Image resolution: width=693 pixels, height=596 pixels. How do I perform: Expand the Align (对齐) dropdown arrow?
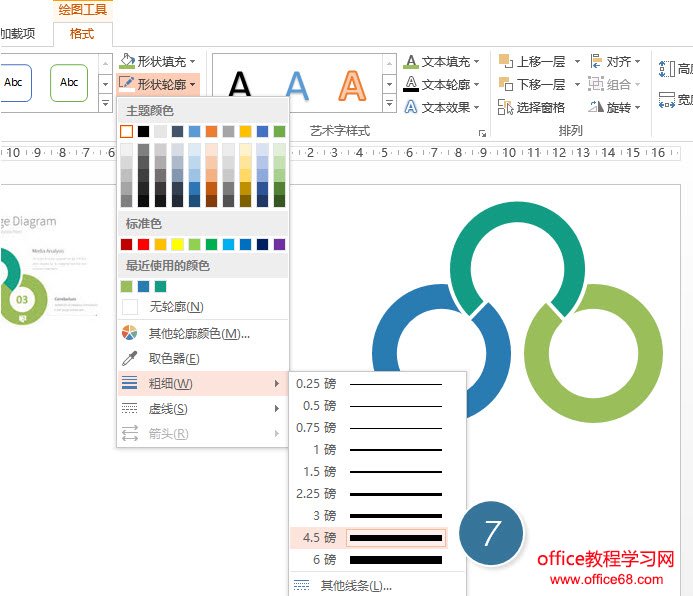click(637, 61)
